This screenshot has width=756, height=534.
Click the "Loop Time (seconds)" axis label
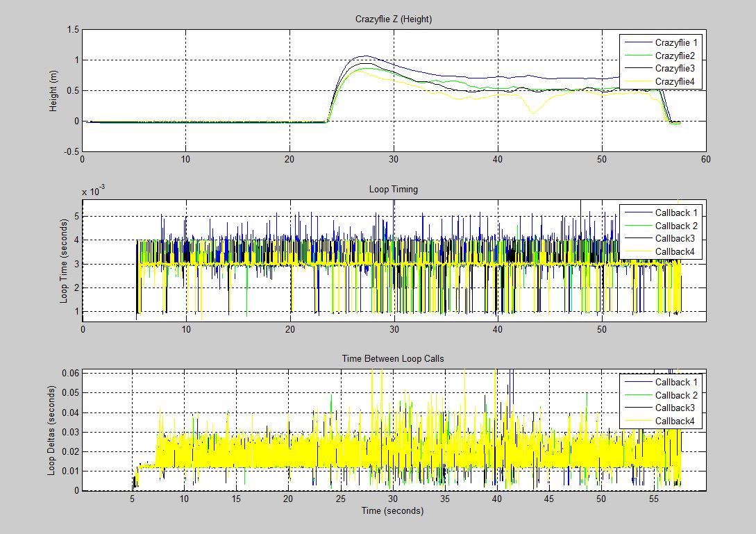click(63, 260)
